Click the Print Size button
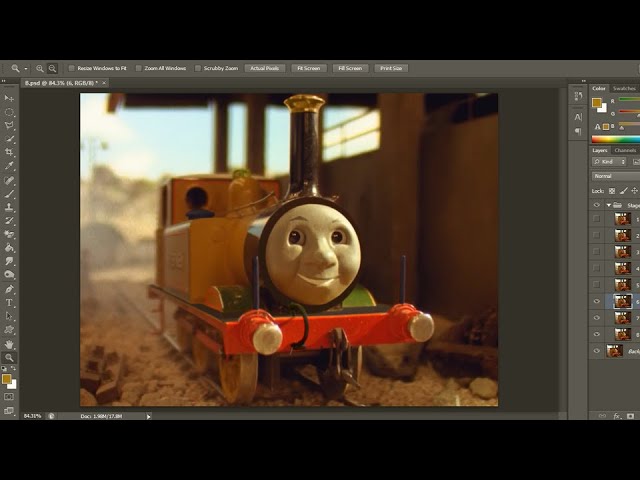The height and width of the screenshot is (480, 640). [x=391, y=68]
